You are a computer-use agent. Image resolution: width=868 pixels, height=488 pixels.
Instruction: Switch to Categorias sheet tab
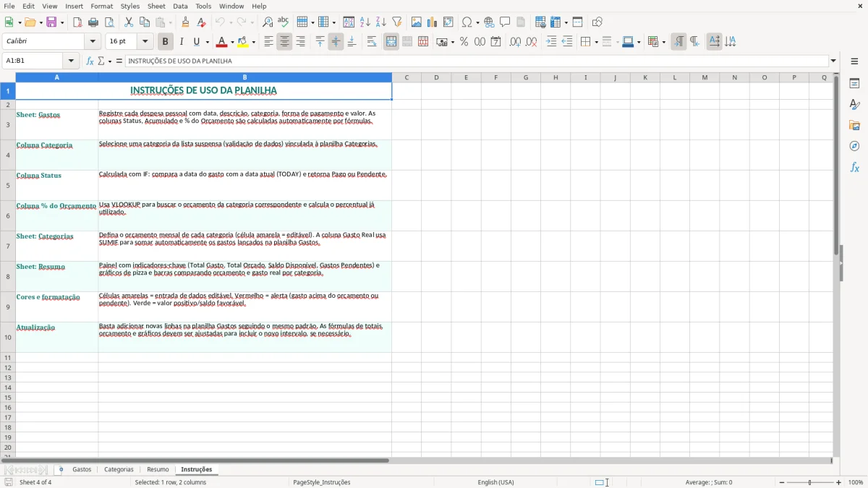tap(119, 470)
